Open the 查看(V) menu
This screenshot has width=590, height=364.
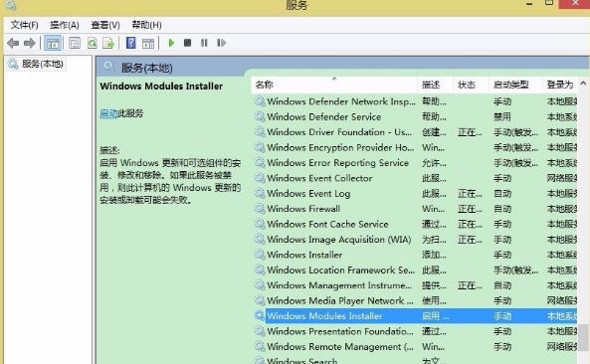(x=105, y=25)
